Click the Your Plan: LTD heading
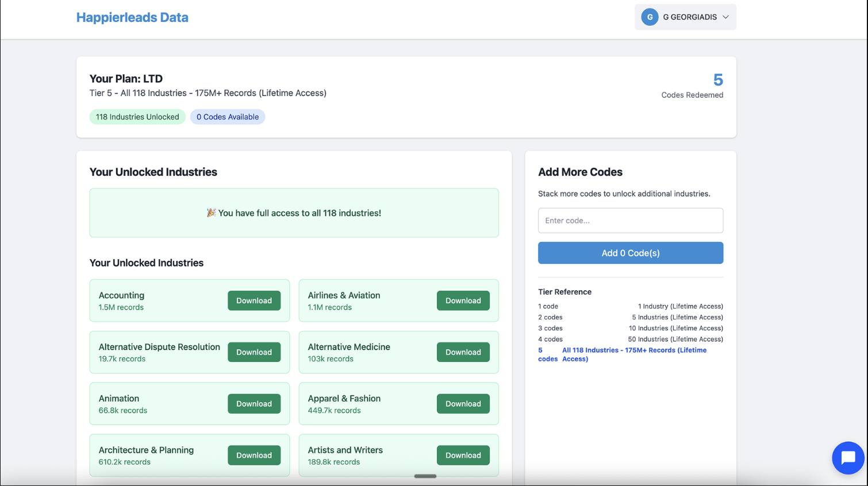868x486 pixels. coord(126,79)
